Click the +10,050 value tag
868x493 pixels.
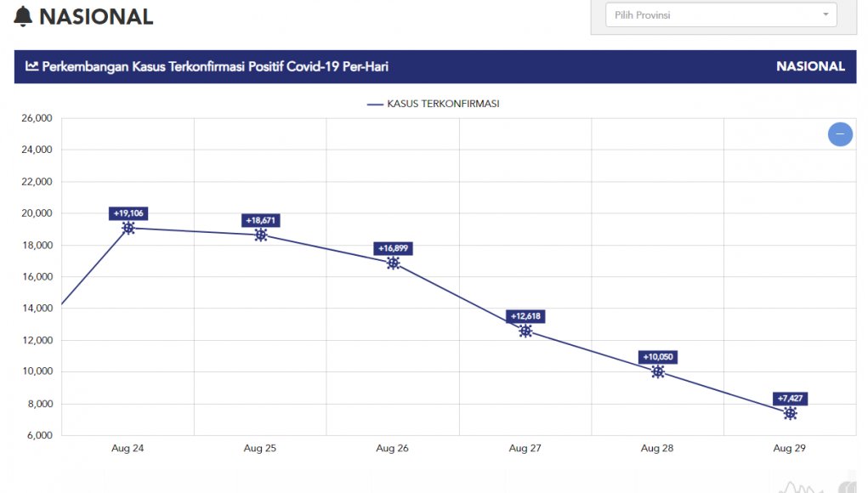point(657,357)
